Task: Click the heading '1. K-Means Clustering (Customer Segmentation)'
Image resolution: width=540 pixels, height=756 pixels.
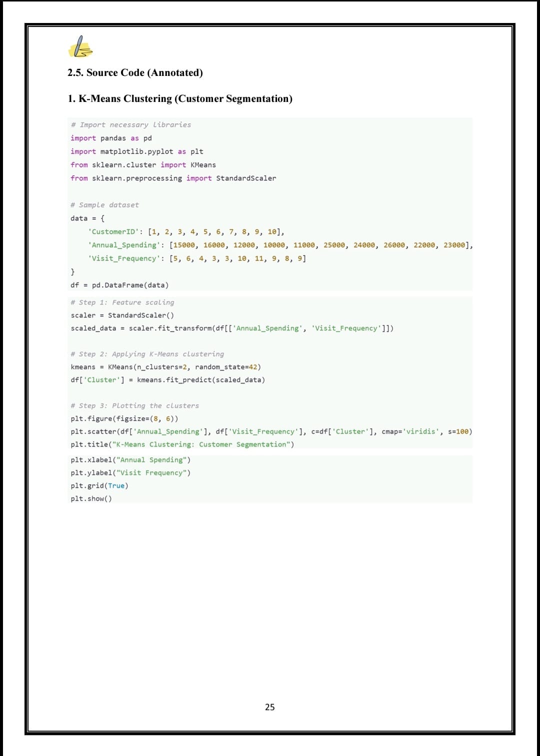Action: (x=180, y=98)
